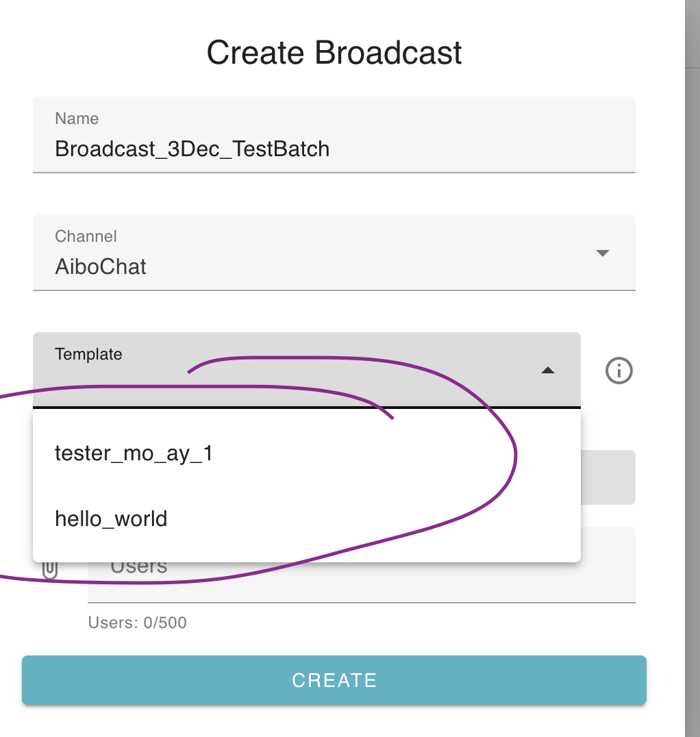Click the info icon beside Template dropdown
Screen dimensions: 700x737
pos(618,371)
